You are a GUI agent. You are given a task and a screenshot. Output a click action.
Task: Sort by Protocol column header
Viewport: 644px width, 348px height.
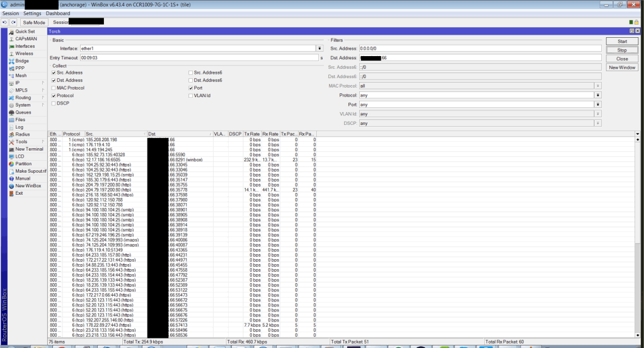pyautogui.click(x=73, y=134)
